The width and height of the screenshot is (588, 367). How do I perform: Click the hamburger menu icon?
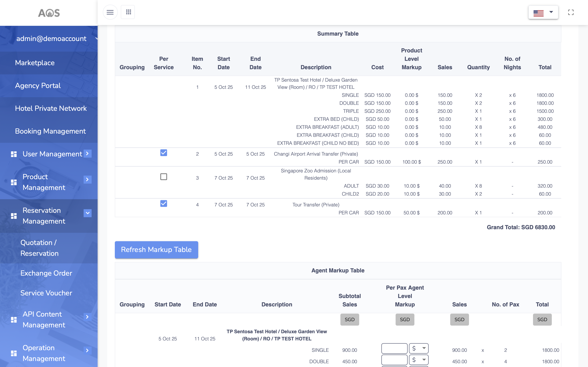point(110,12)
